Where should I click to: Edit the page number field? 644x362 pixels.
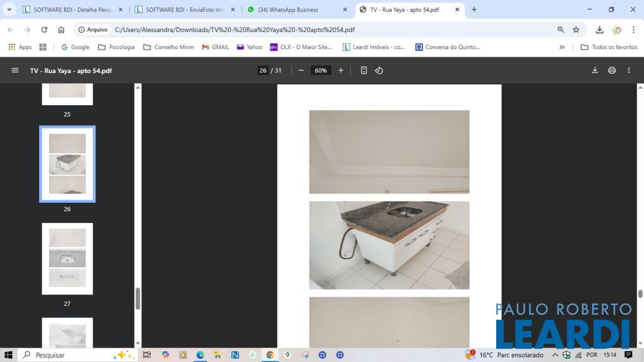(x=263, y=71)
